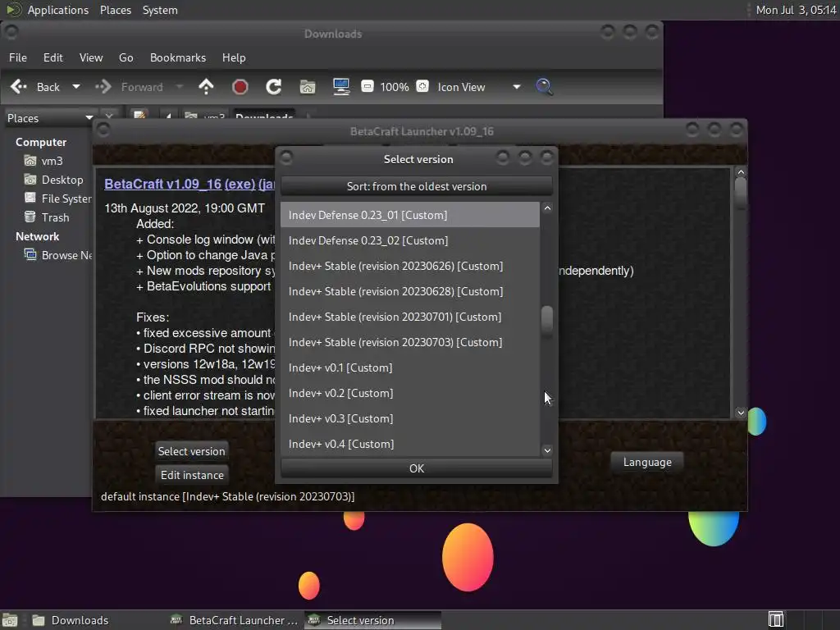The image size is (840, 630).
Task: Click the zoom out minus icon
Action: (x=367, y=86)
